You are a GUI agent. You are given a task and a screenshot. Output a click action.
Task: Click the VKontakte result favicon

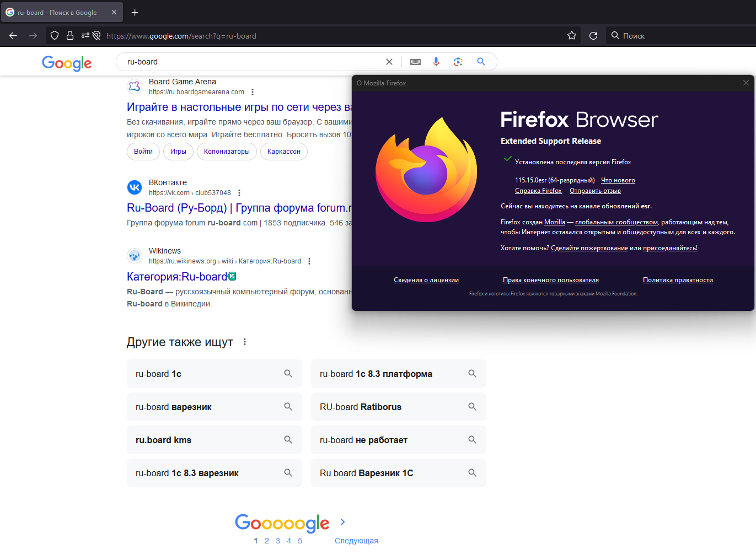click(135, 187)
